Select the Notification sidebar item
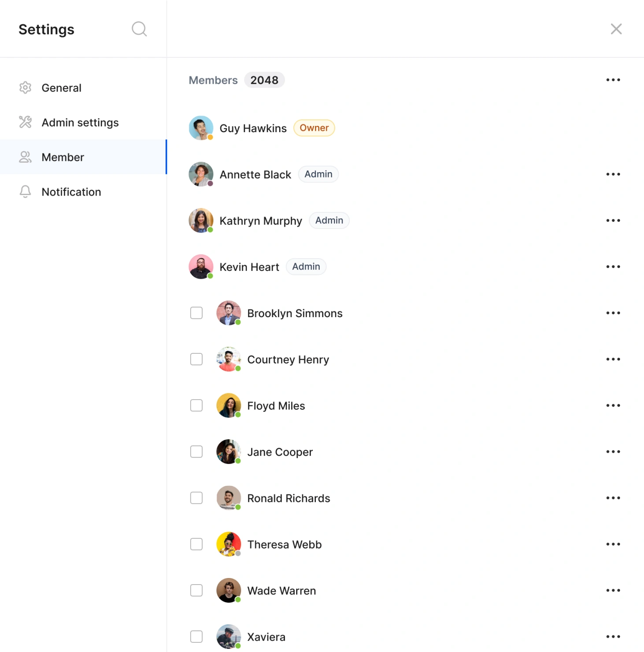 (x=71, y=192)
